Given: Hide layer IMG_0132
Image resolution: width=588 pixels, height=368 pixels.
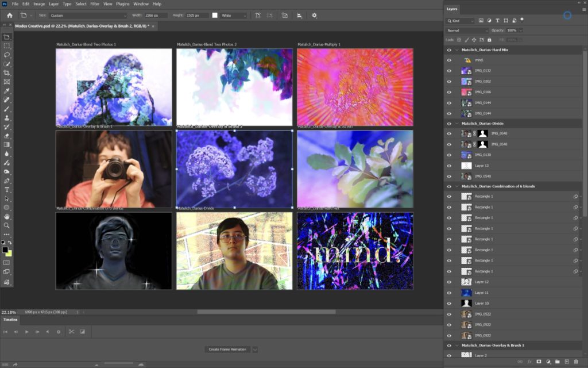Looking at the screenshot, I should coord(449,71).
